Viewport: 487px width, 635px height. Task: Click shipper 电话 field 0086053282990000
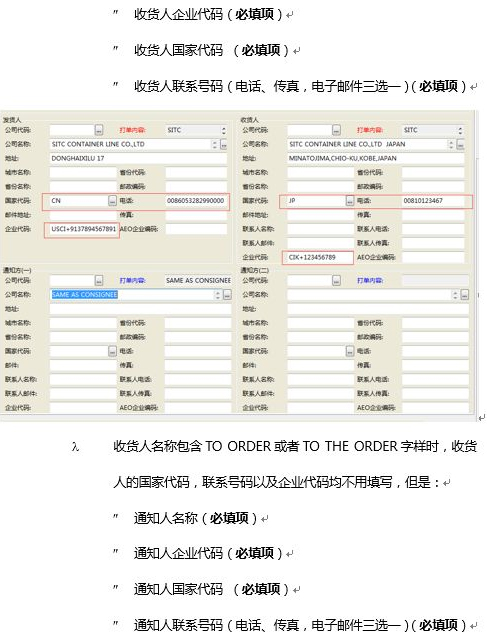coord(196,201)
